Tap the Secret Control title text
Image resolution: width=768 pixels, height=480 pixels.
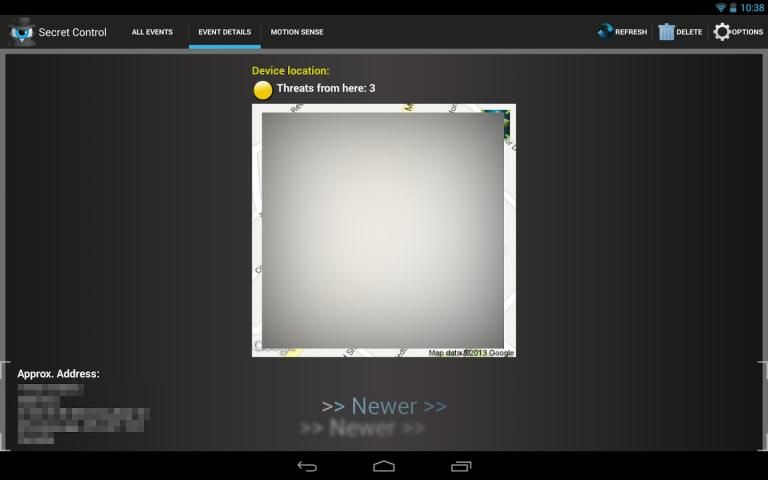coord(72,32)
